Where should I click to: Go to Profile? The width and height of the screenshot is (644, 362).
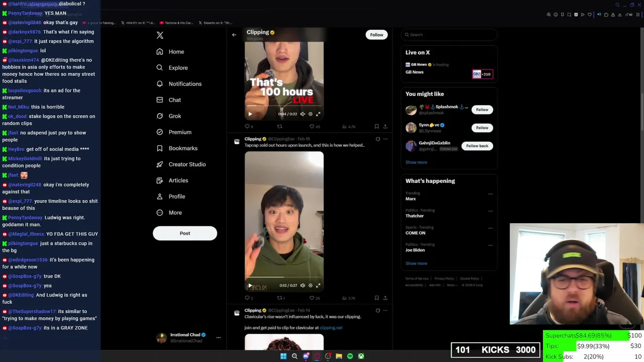pyautogui.click(x=171, y=197)
